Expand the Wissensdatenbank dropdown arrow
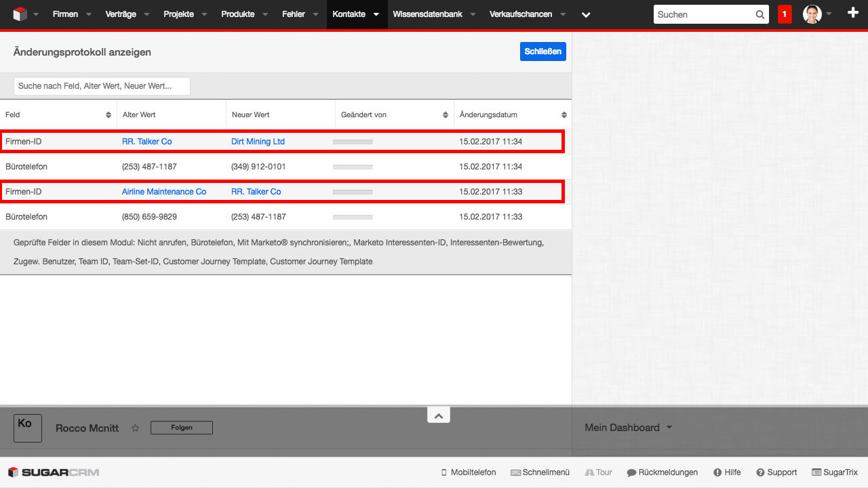868x488 pixels. (x=473, y=14)
